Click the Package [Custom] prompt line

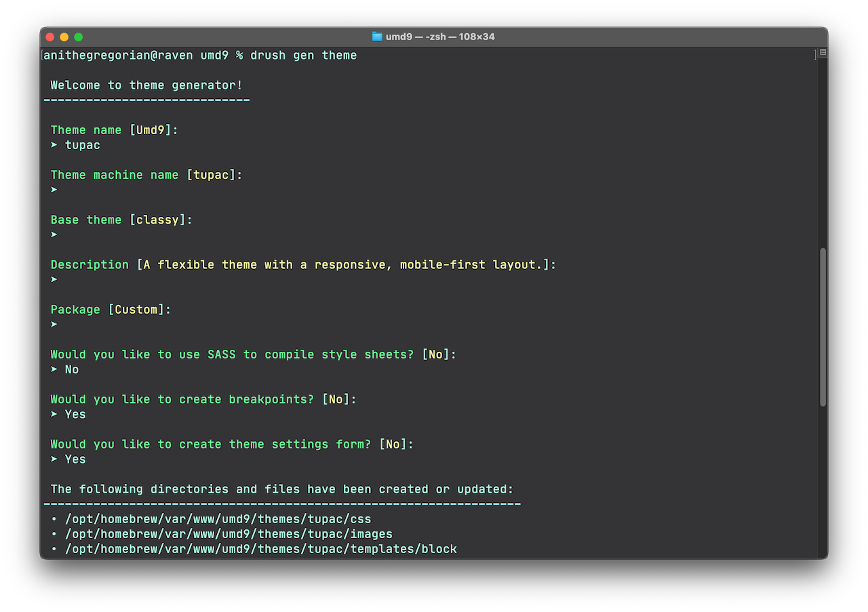point(110,309)
